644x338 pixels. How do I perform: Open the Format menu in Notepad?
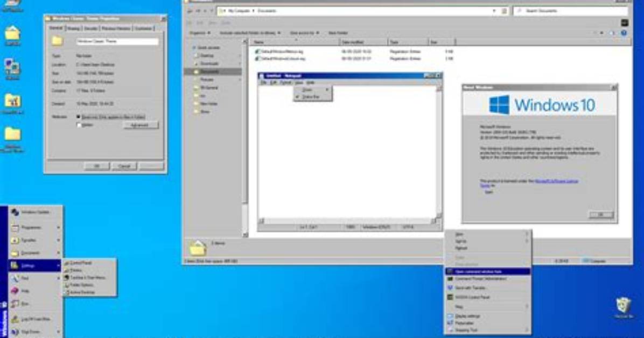click(285, 82)
